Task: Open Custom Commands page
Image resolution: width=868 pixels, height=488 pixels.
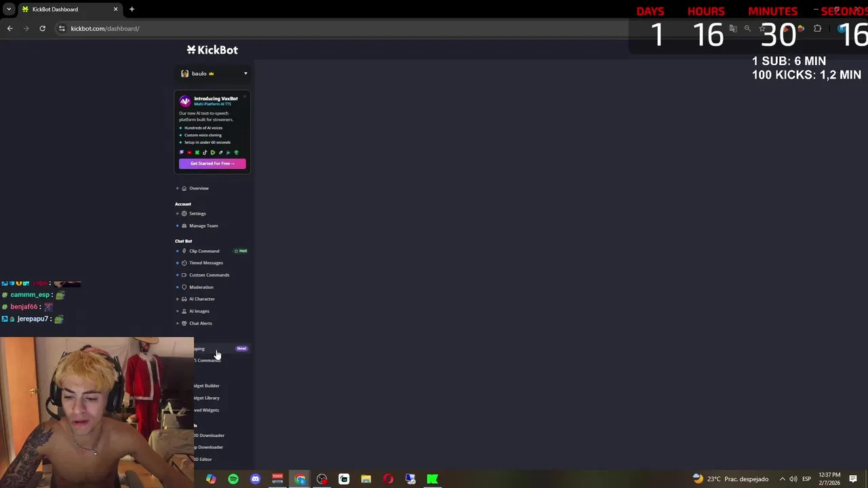Action: pyautogui.click(x=209, y=275)
